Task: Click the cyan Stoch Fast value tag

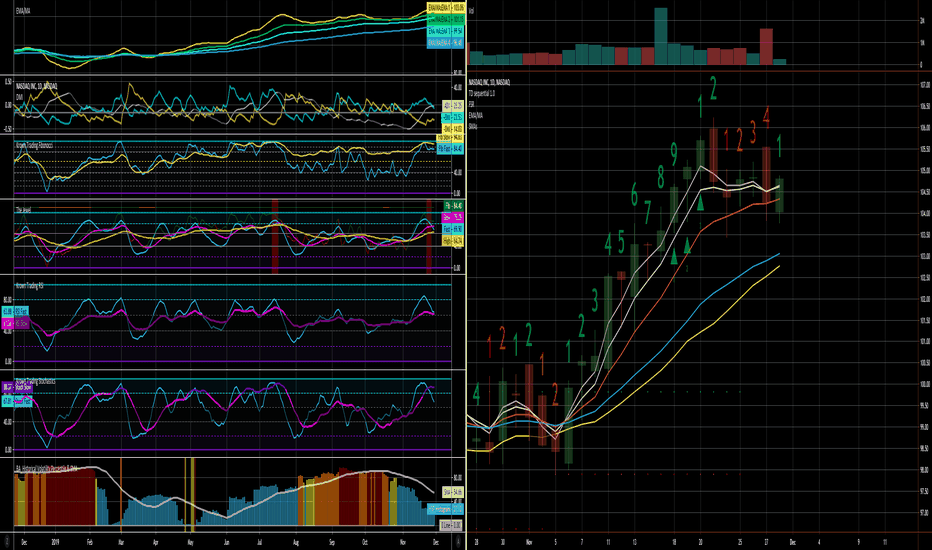Action: tap(17, 402)
